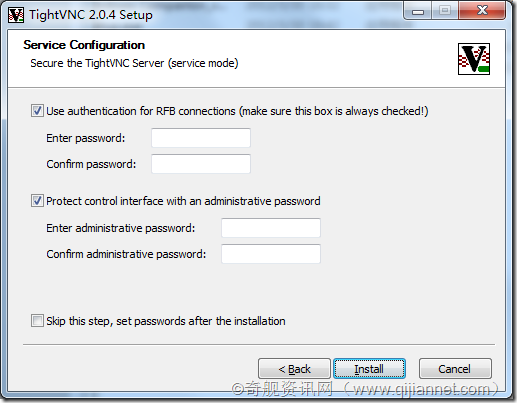The height and width of the screenshot is (403, 517).
Task: Close the TightVNC Setup window
Action: click(x=482, y=11)
